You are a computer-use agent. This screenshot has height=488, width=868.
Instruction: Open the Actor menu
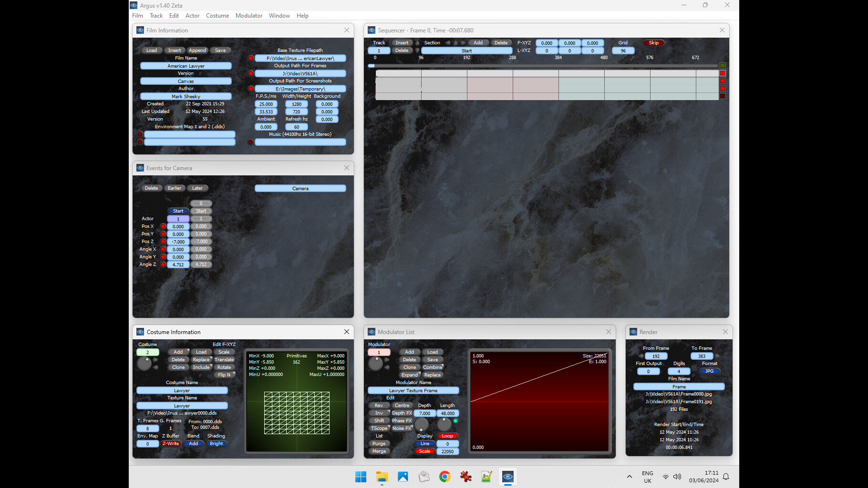[192, 15]
